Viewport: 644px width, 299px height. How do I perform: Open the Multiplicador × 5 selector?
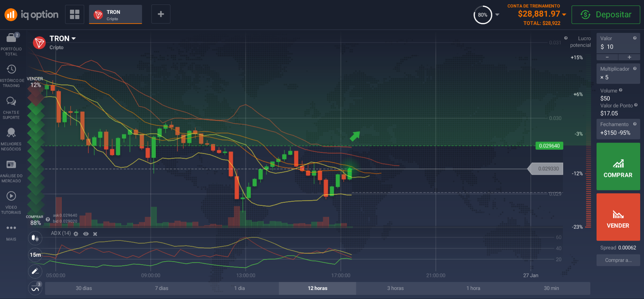(x=618, y=73)
